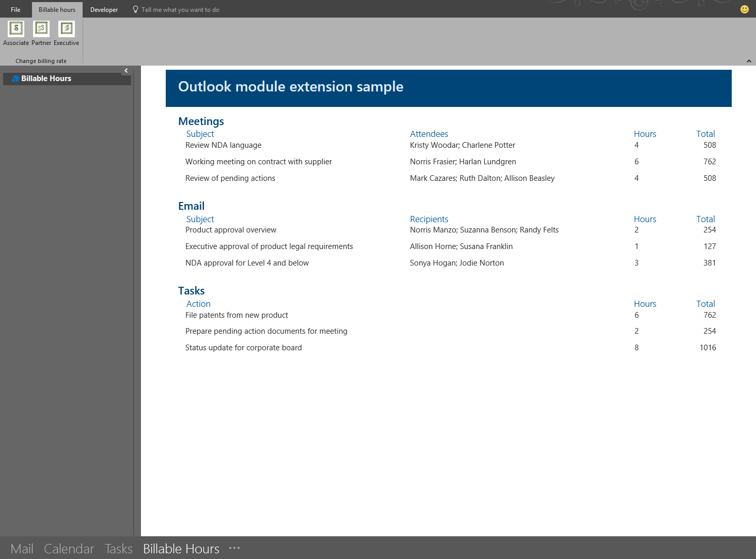Click recipients 'Allison Horne; Susana Franklin'
The height and width of the screenshot is (559, 756).
coord(461,246)
